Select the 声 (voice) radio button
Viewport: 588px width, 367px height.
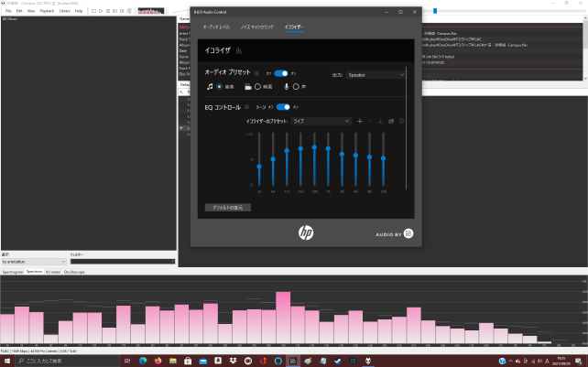point(296,87)
